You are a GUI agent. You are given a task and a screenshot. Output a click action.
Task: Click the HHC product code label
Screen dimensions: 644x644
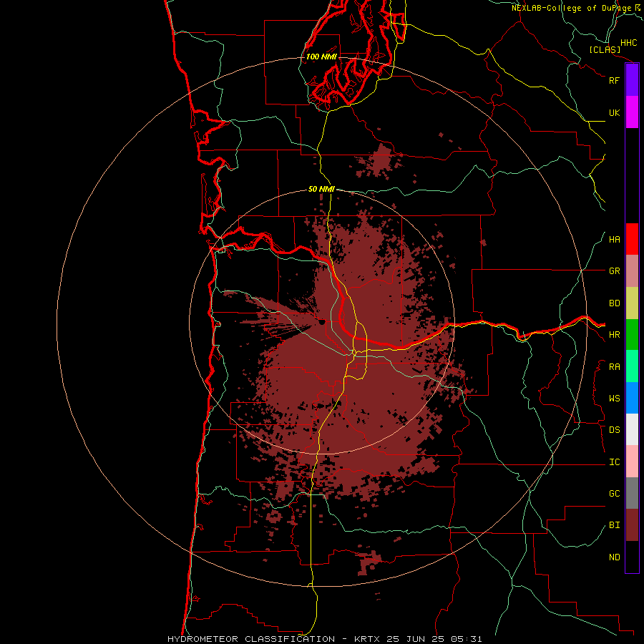coord(628,43)
